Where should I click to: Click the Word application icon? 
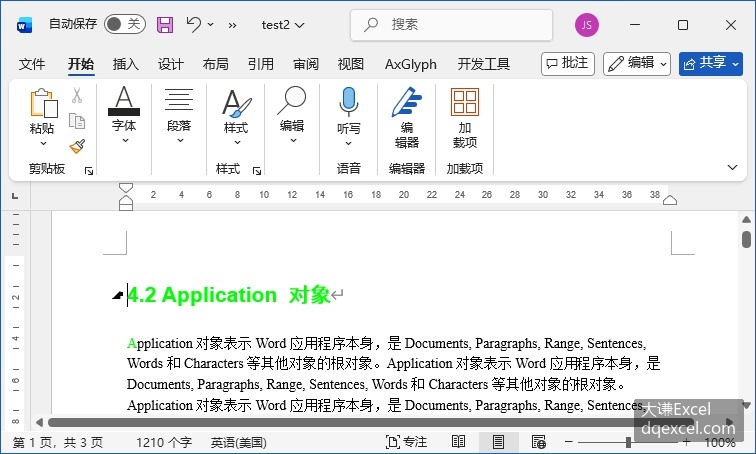[24, 25]
